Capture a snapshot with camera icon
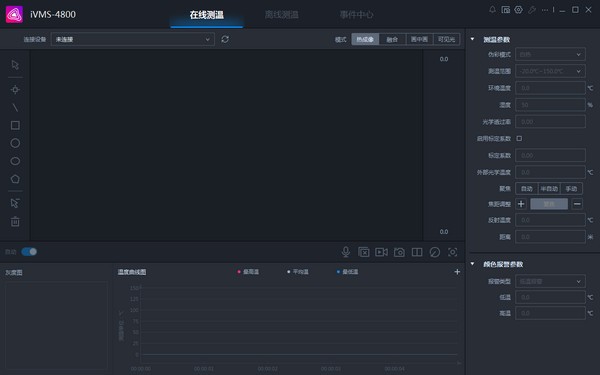 click(x=399, y=252)
